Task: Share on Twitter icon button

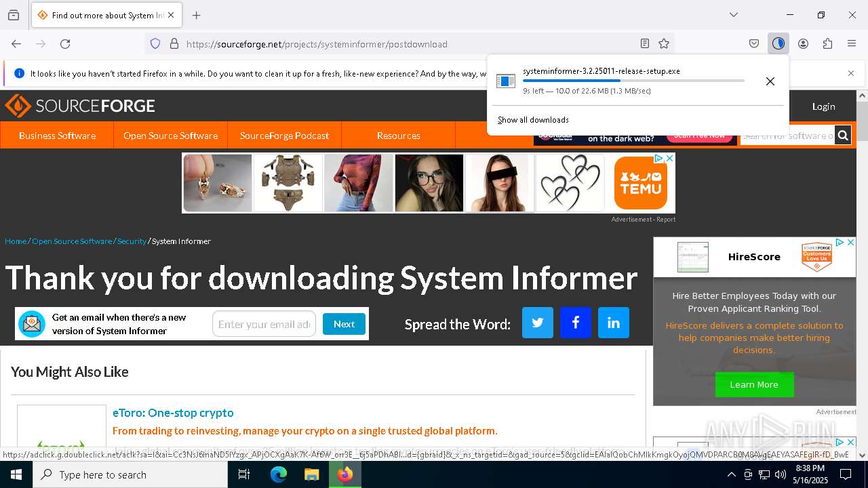Action: (538, 323)
